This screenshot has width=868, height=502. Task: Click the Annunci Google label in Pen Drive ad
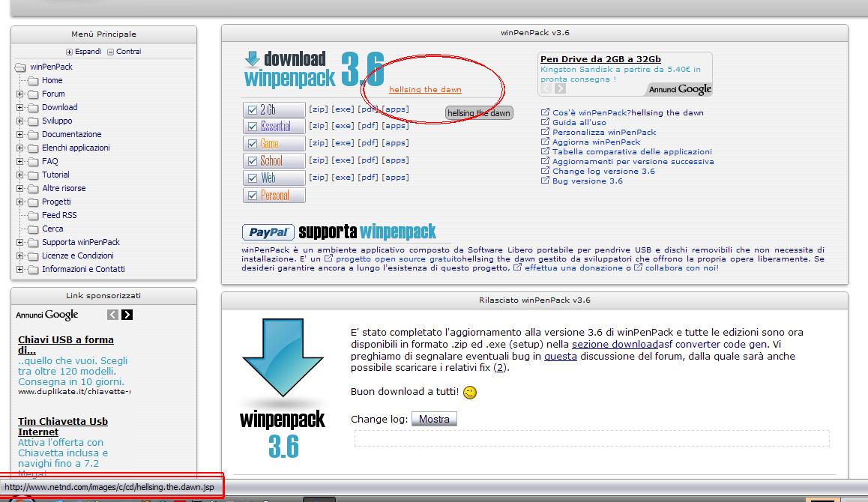click(x=680, y=89)
